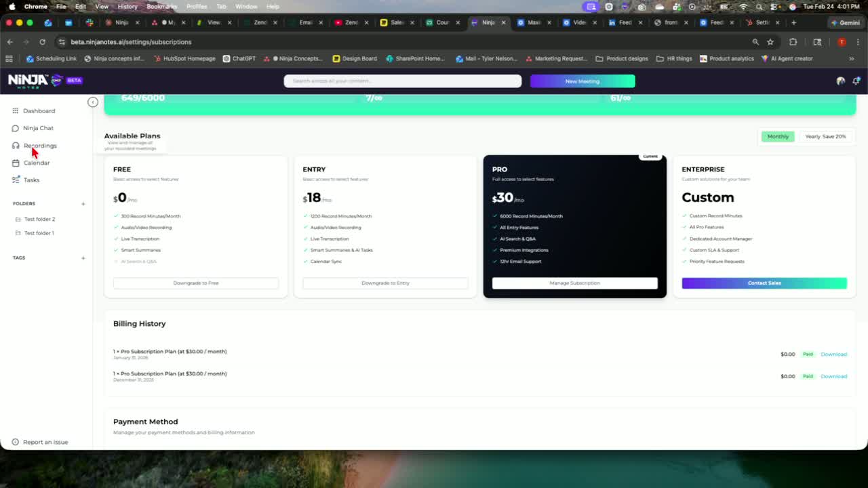Image resolution: width=868 pixels, height=488 pixels.
Task: Open the Dashboard grid icon in sidebar
Action: [x=16, y=110]
